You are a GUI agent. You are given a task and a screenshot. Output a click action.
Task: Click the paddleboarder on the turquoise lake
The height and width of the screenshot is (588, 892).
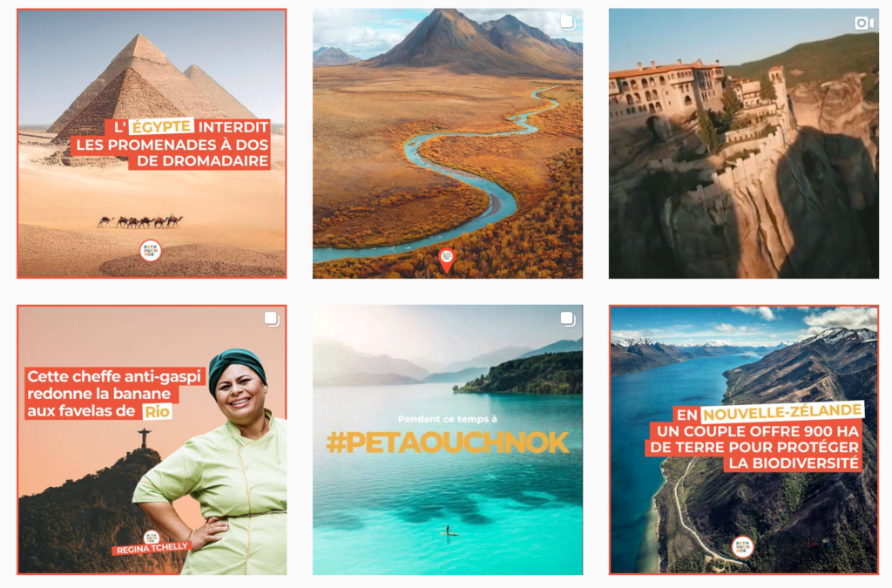click(449, 531)
